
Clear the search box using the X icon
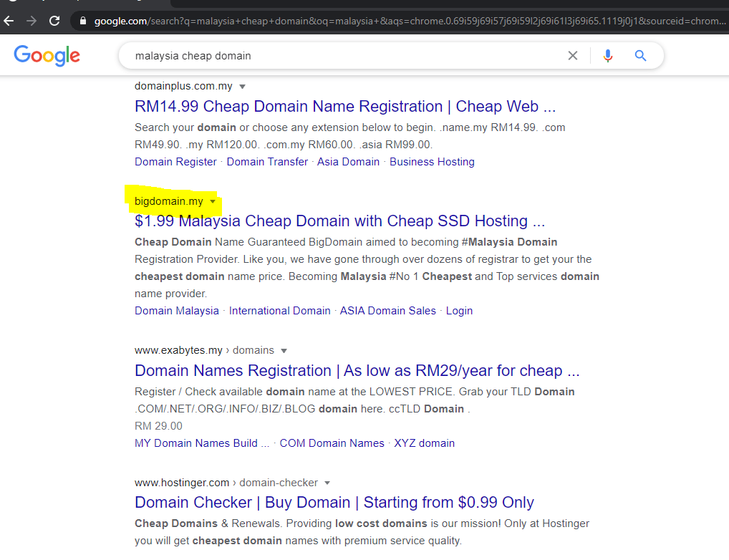click(x=573, y=55)
